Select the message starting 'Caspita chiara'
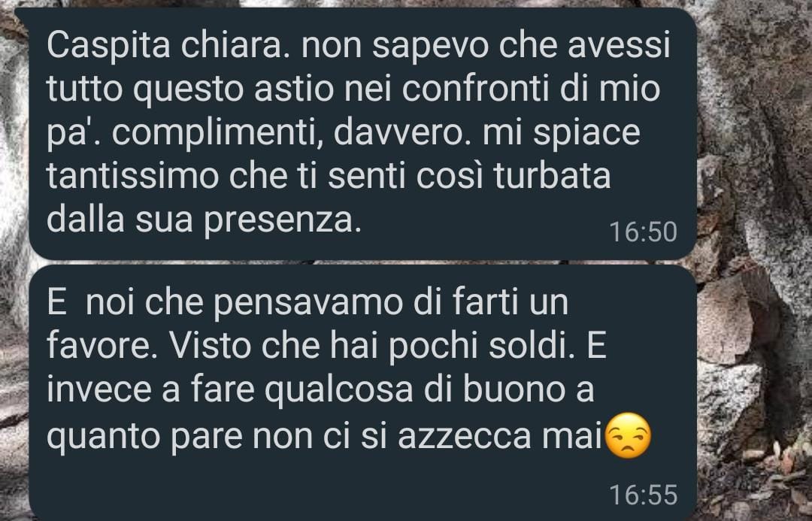Screen dimensions: 812x521 (x=362, y=134)
